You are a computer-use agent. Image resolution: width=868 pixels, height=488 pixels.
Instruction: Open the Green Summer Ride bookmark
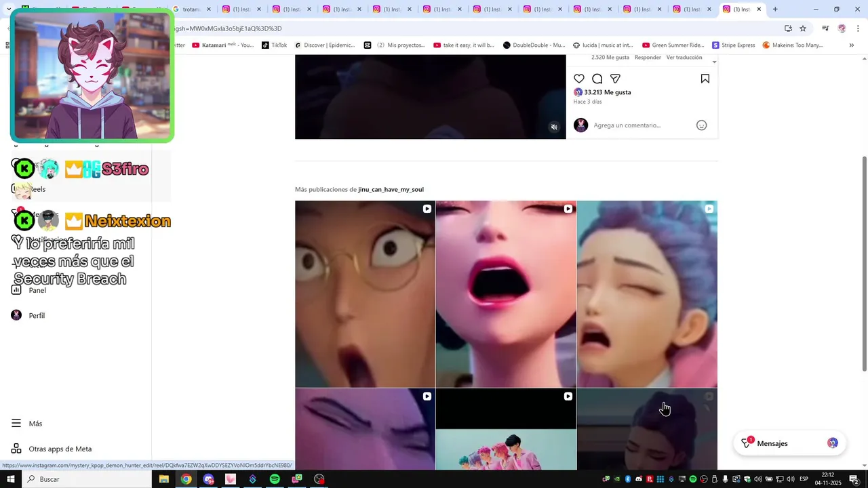point(673,45)
